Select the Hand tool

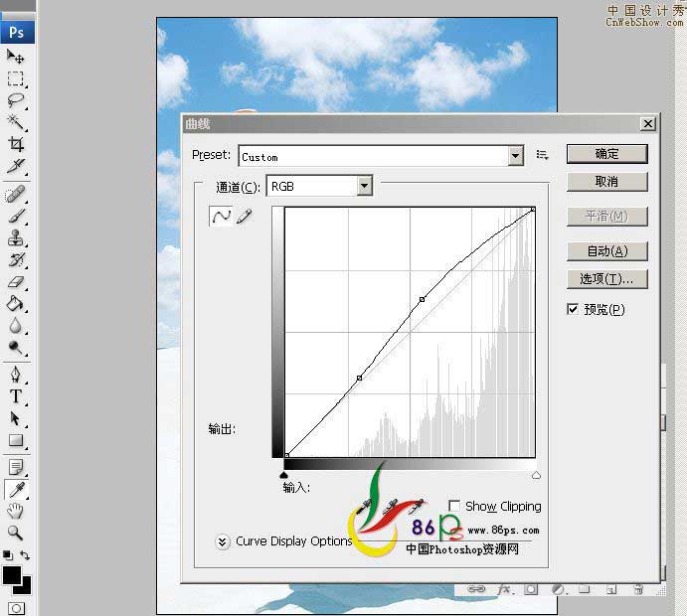click(16, 511)
